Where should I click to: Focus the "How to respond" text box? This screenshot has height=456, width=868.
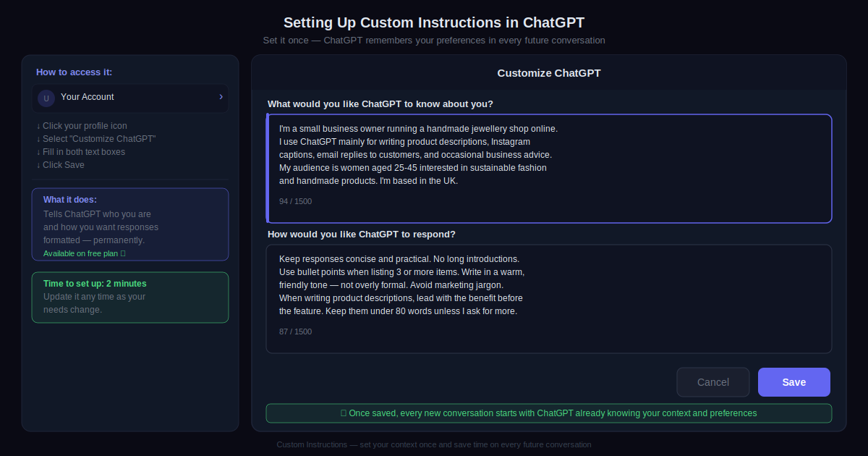(x=550, y=298)
